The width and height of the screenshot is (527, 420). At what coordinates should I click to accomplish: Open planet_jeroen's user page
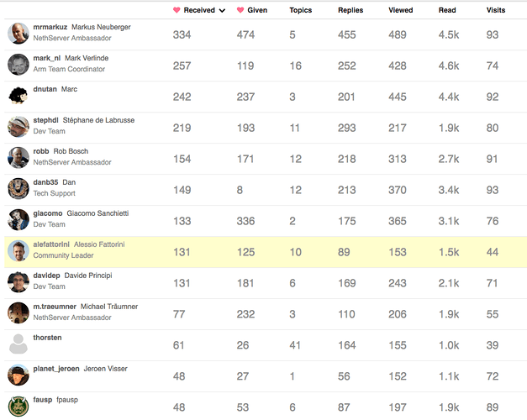coord(56,369)
